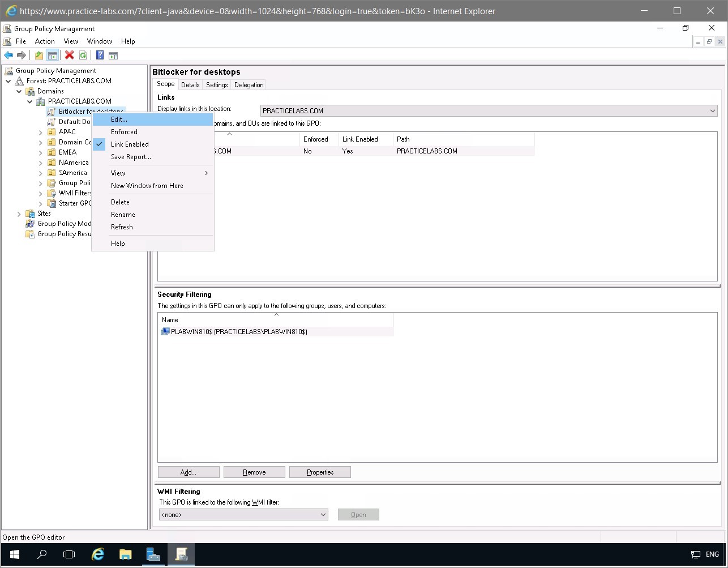Choose Save Report from the context menu

click(131, 157)
